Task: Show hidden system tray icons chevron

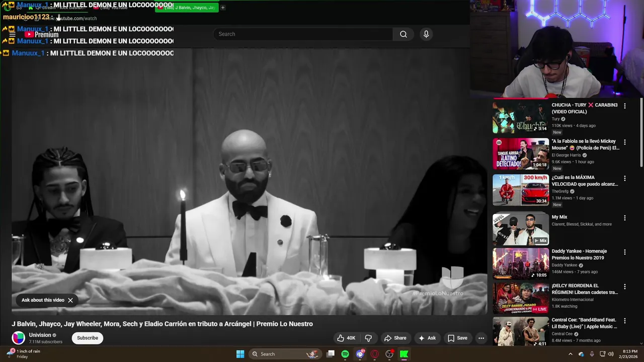Action: click(570, 354)
